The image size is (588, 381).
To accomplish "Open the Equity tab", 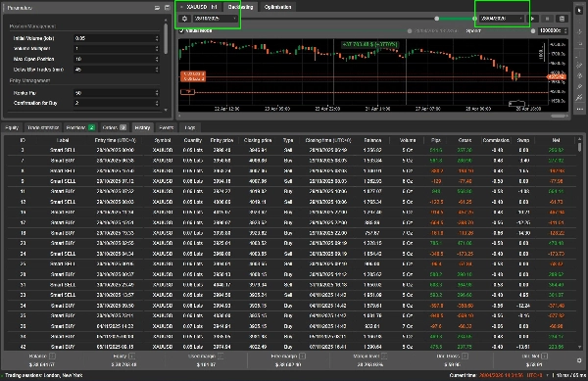I will [12, 127].
